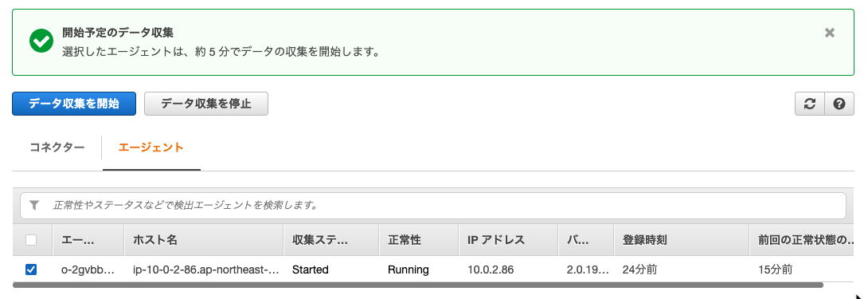Screen dimensions: 868x299
Task: Focus the agent search filter field
Action: tap(433, 205)
